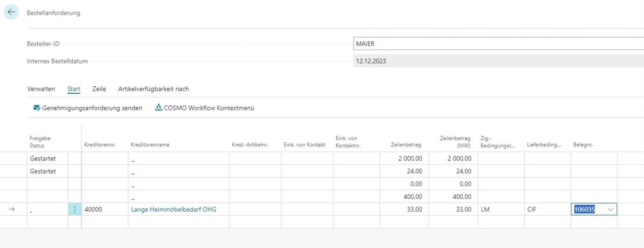Select the Lieferbedingung cell showing CIF
The image size is (644, 248).
[547, 209]
